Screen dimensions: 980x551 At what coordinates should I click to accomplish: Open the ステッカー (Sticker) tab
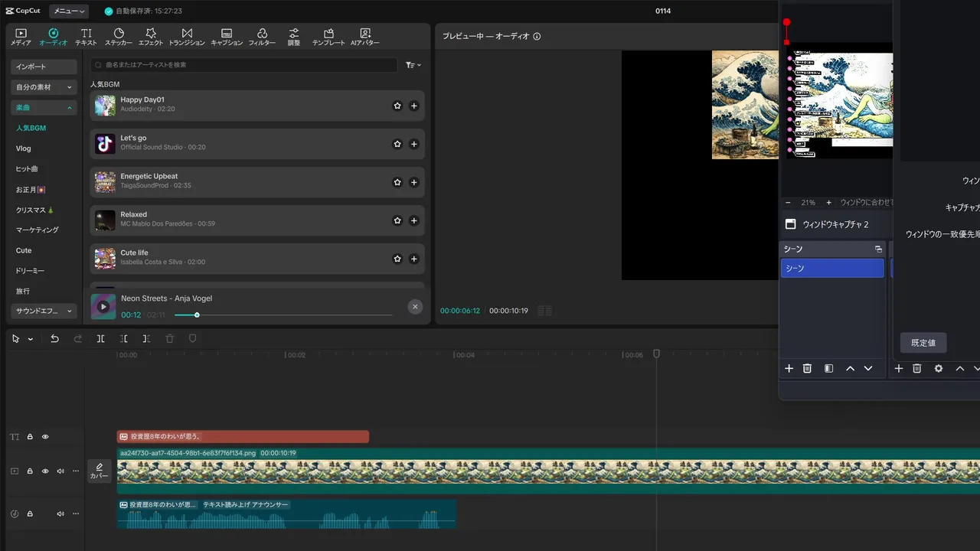point(119,37)
